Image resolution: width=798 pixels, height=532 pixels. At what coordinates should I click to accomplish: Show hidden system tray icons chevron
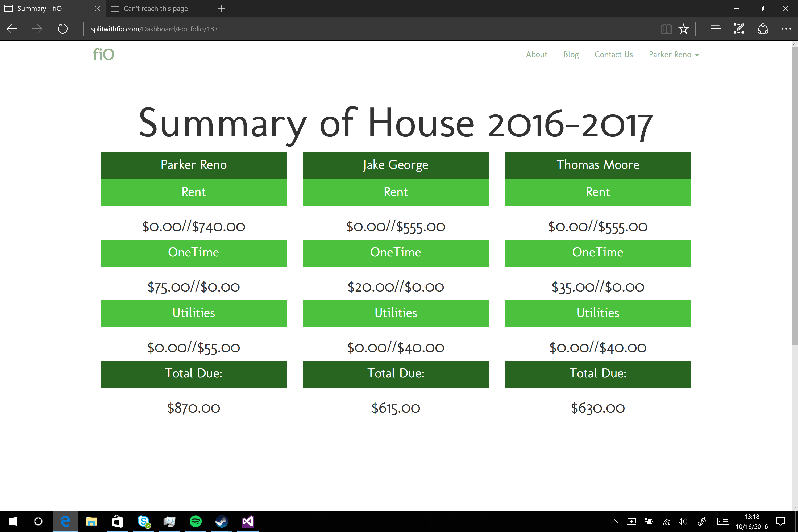click(x=614, y=521)
